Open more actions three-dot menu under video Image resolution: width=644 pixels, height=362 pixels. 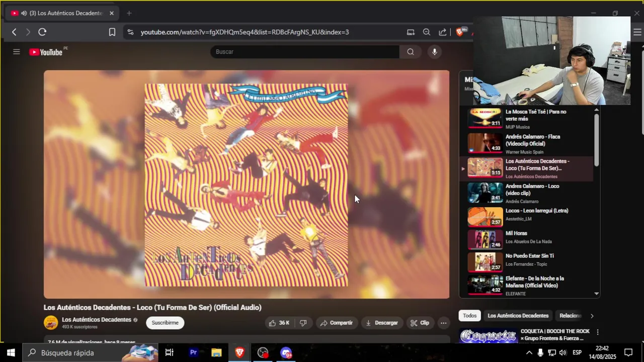click(443, 323)
